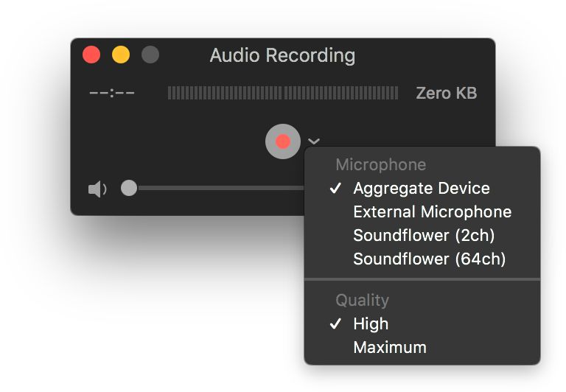Click the audio level meter
566x392 pixels.
(283, 93)
